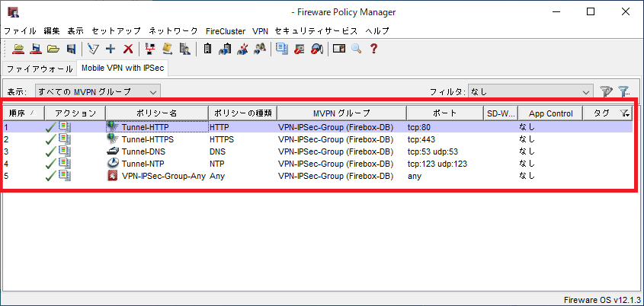
Task: Open the ネットワーク menu
Action: pos(173,31)
